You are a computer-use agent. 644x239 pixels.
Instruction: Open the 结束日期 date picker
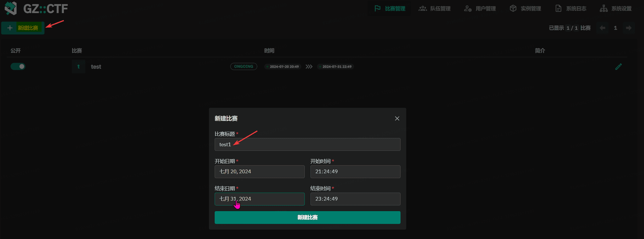(259, 199)
